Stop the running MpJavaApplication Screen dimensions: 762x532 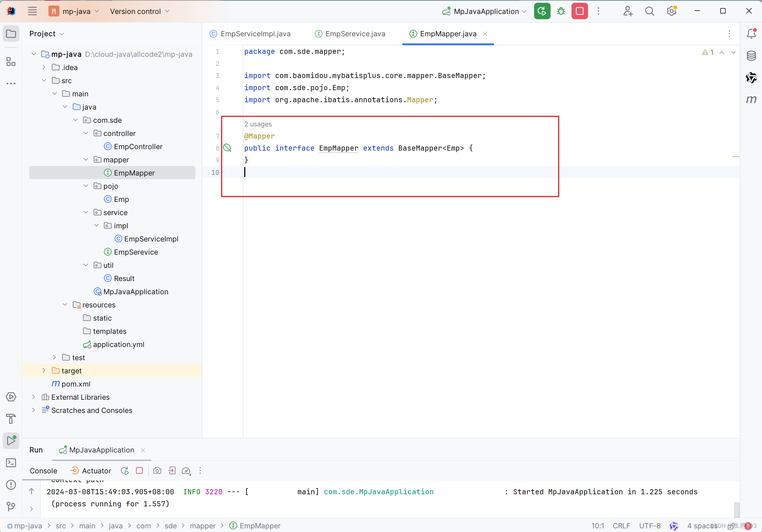(579, 11)
